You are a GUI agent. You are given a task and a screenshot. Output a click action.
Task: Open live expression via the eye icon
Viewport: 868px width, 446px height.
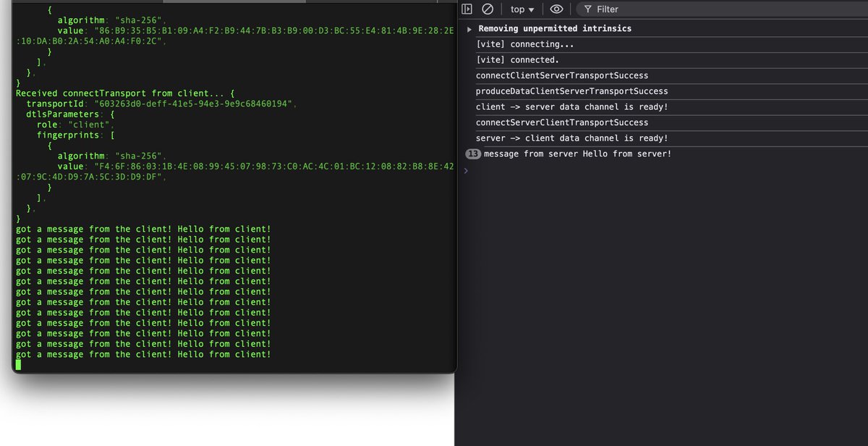556,9
